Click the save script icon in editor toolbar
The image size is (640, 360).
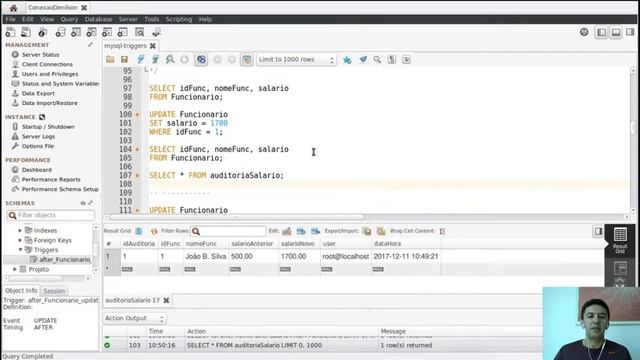pos(124,60)
